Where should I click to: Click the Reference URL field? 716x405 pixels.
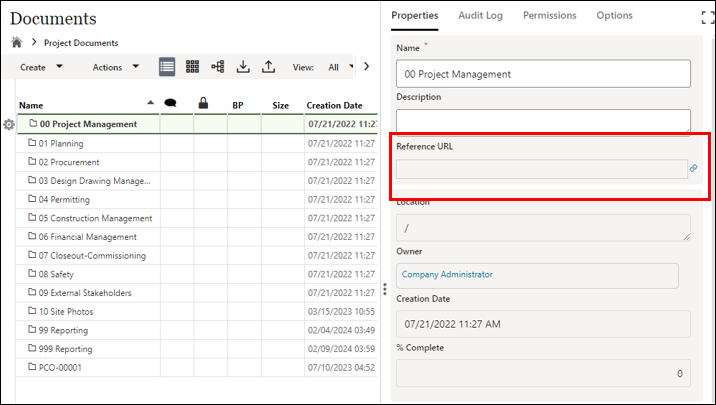[x=542, y=169]
